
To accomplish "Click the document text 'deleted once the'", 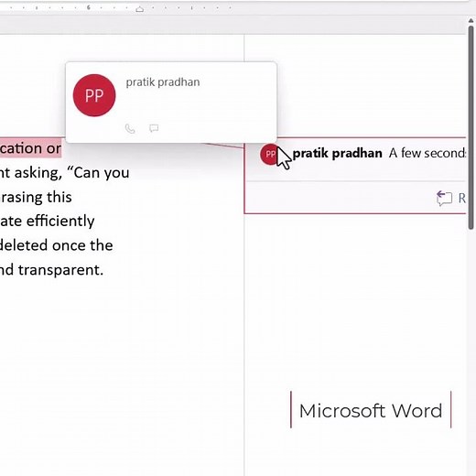I will (57, 245).
